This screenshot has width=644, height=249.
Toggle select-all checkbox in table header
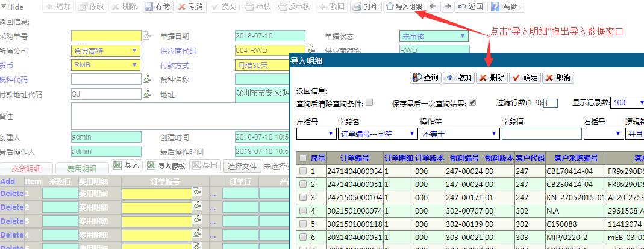pos(303,158)
